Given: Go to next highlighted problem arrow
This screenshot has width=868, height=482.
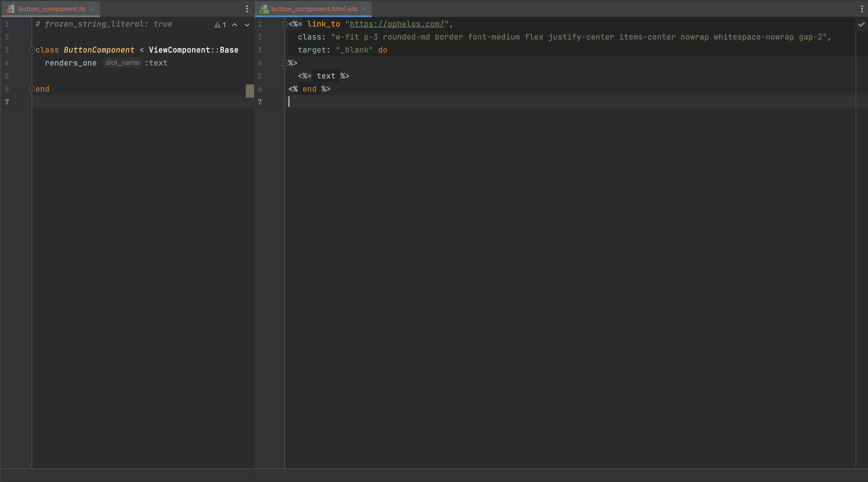Looking at the screenshot, I should point(247,25).
